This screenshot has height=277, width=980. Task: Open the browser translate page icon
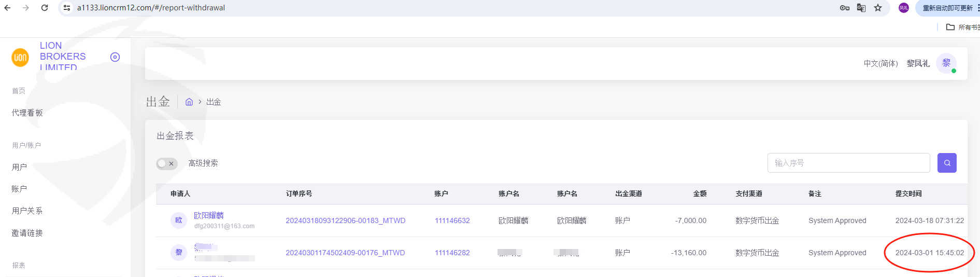[x=861, y=8]
